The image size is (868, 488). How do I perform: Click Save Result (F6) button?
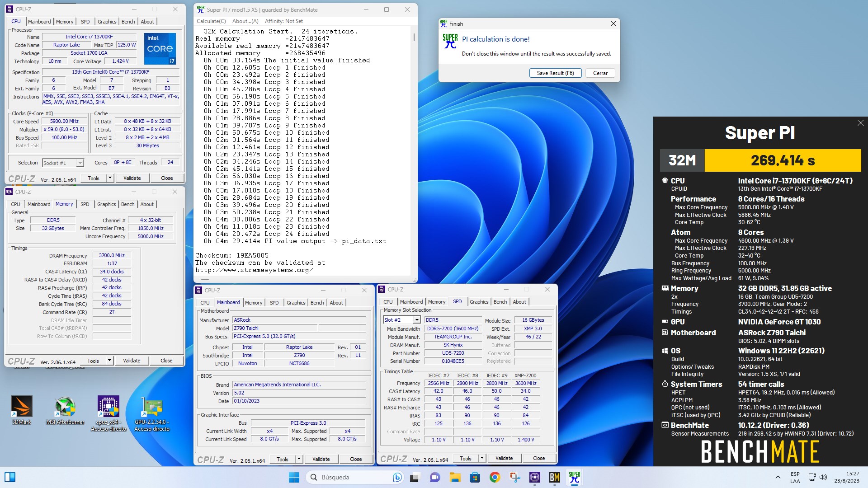coord(555,73)
